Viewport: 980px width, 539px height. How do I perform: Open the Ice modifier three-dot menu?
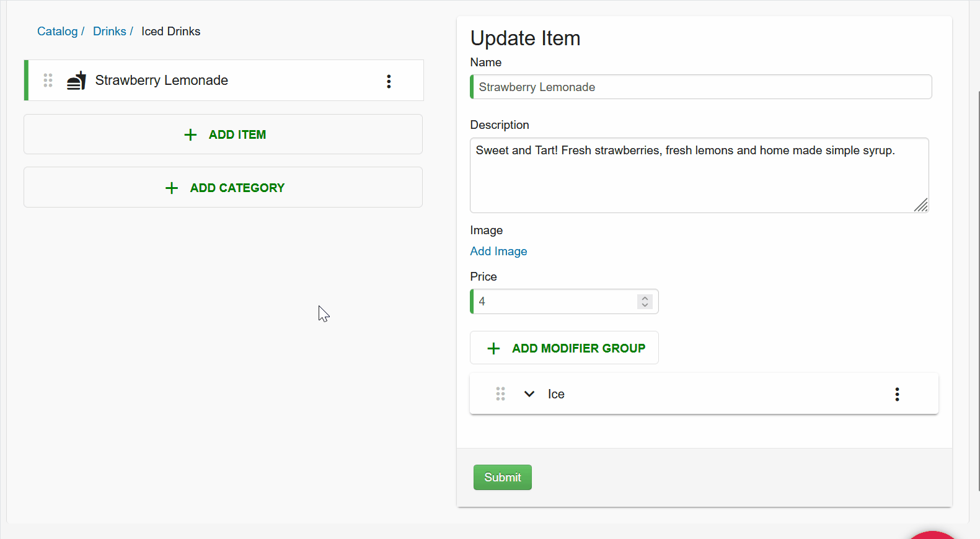click(x=897, y=395)
